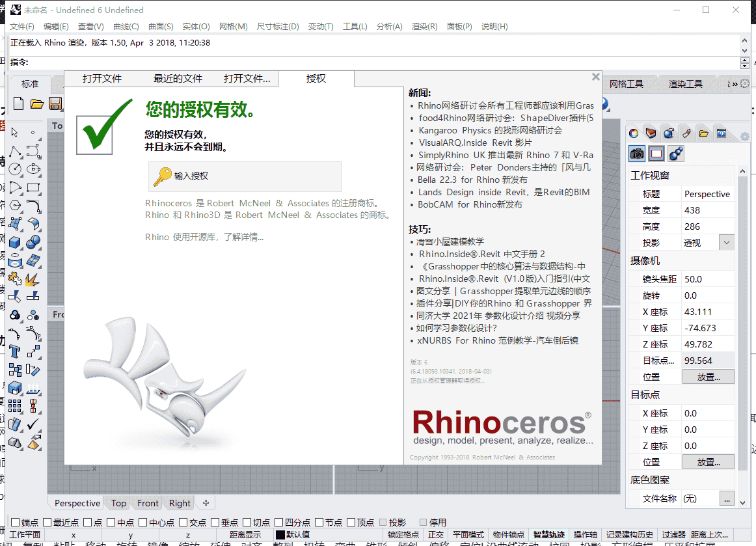Click the gear settings icon in the properties panel
The height and width of the screenshot is (546, 756).
click(745, 135)
